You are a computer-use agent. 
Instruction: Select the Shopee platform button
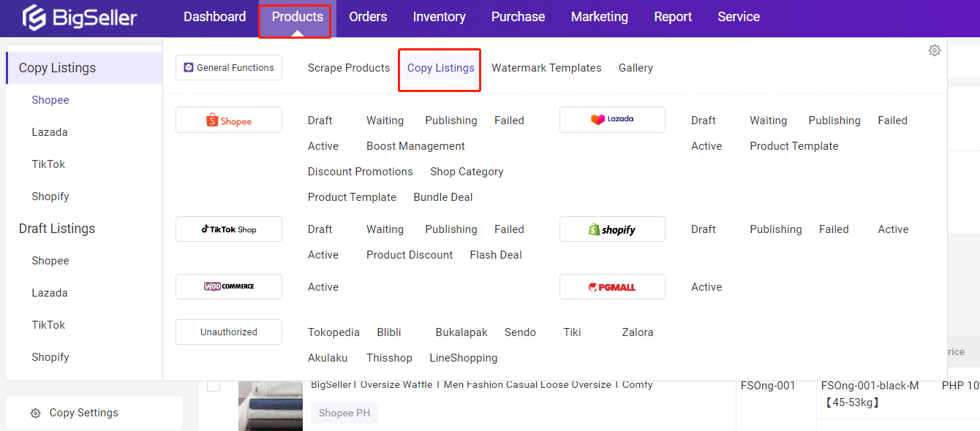[x=228, y=120]
